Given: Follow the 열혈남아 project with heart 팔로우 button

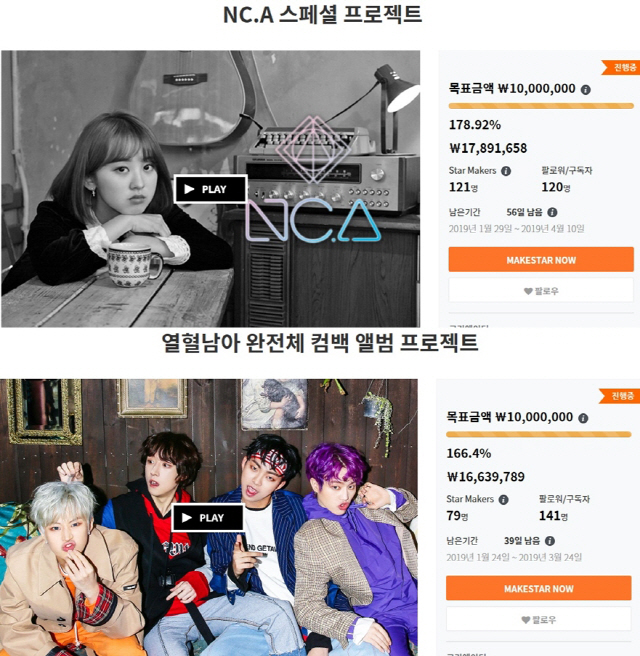Looking at the screenshot, I should 538,619.
